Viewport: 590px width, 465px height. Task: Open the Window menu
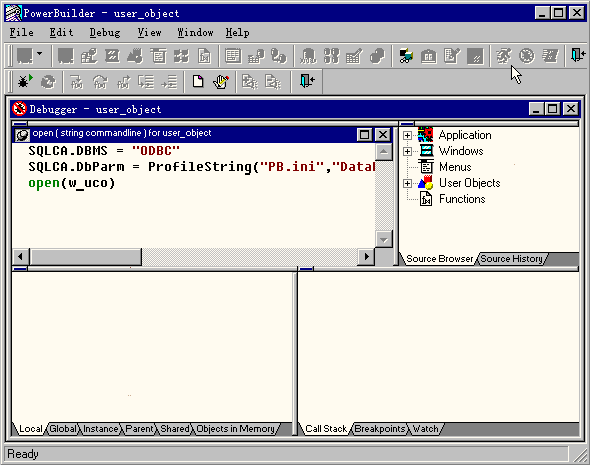tap(195, 33)
